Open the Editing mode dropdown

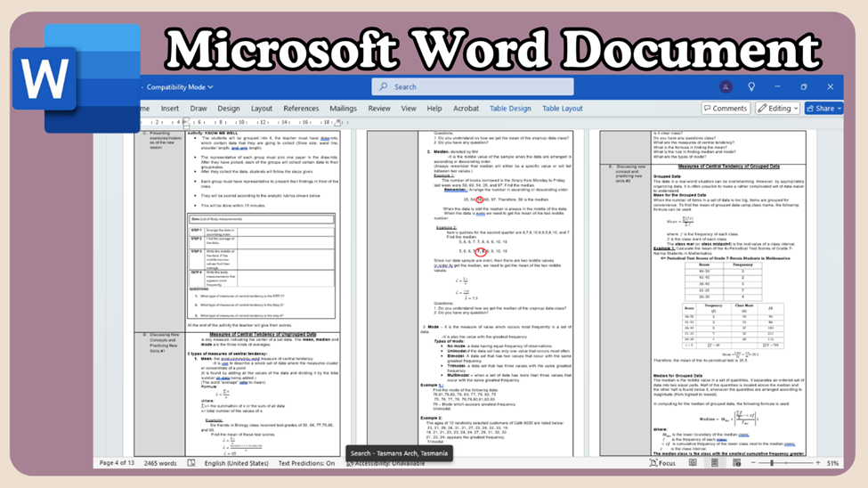point(778,109)
